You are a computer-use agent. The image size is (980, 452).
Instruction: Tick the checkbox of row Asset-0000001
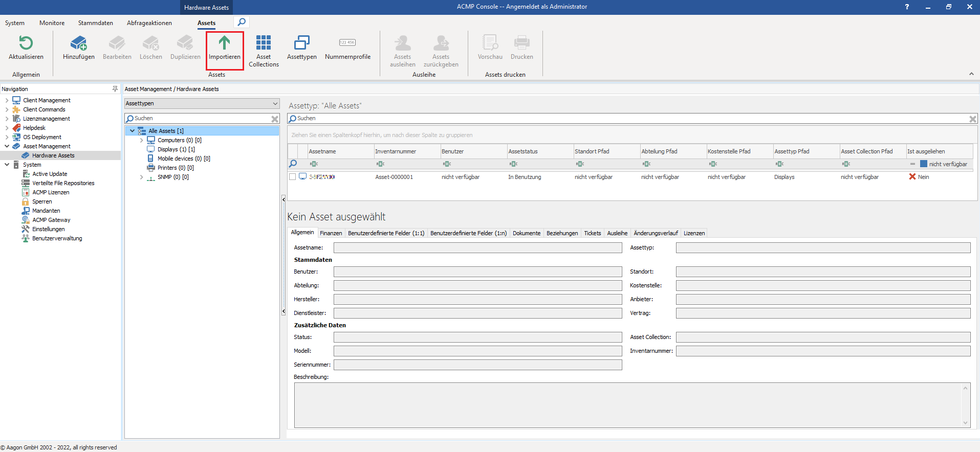(x=292, y=177)
